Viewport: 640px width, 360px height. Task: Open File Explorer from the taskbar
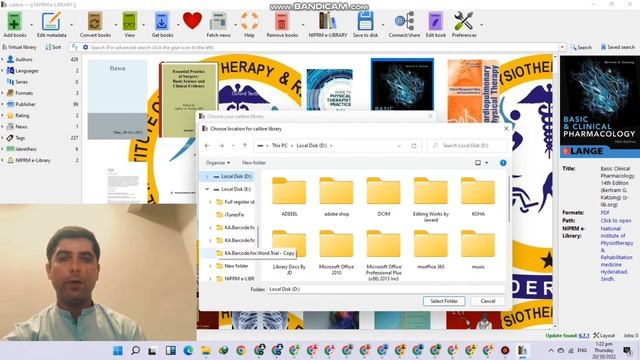(x=206, y=351)
